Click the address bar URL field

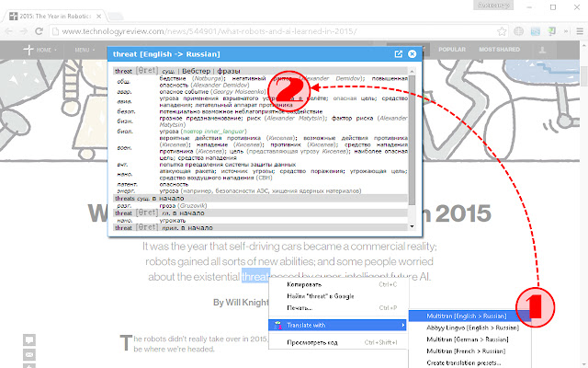(277, 31)
